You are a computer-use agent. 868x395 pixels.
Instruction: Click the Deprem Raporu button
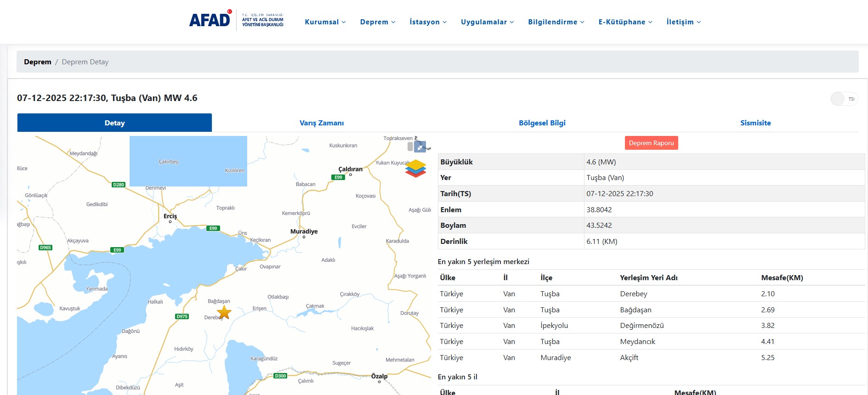pos(651,143)
